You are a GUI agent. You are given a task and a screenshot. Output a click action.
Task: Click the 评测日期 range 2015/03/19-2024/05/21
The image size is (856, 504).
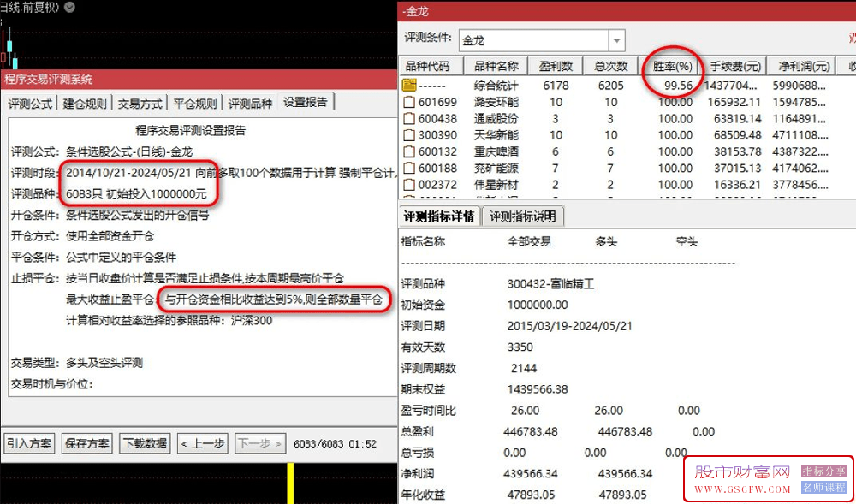(569, 326)
